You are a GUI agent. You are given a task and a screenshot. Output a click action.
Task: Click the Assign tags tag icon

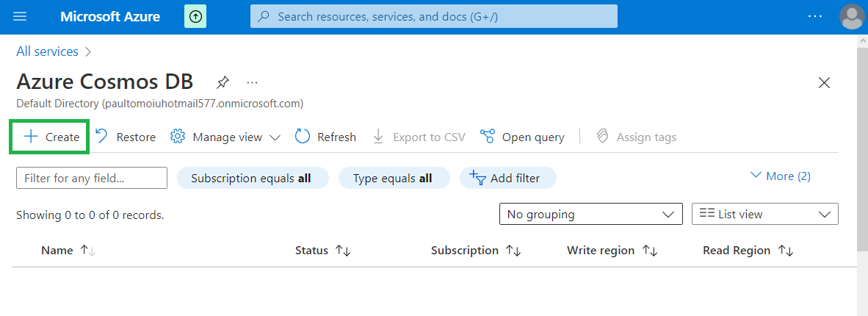pos(603,137)
